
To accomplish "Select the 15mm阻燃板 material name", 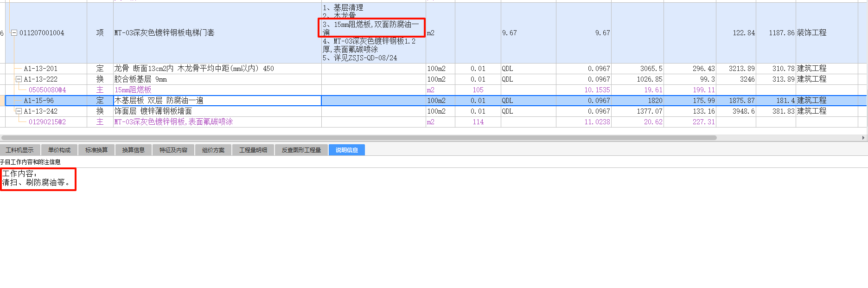I will (133, 90).
